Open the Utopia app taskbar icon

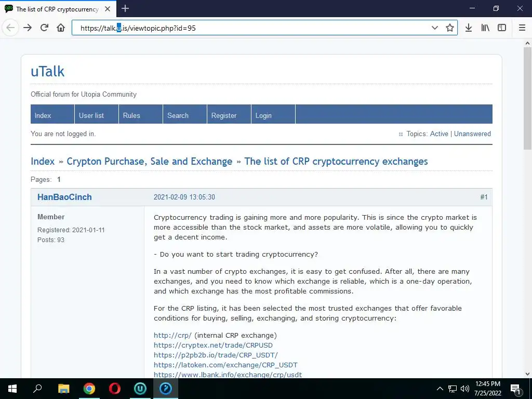tap(140, 389)
